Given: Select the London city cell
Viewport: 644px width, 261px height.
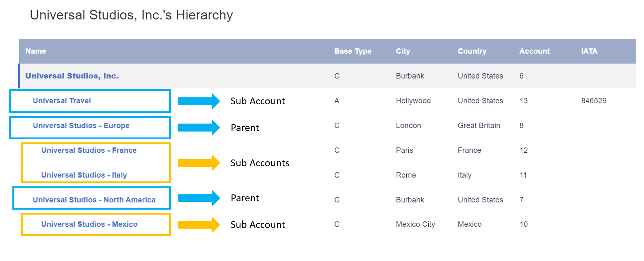Looking at the screenshot, I should point(408,125).
